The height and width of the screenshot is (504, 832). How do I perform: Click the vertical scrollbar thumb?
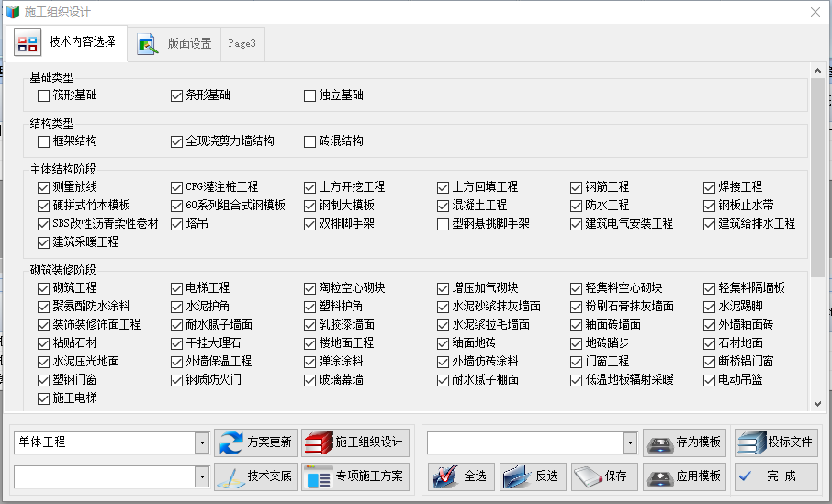(x=817, y=176)
